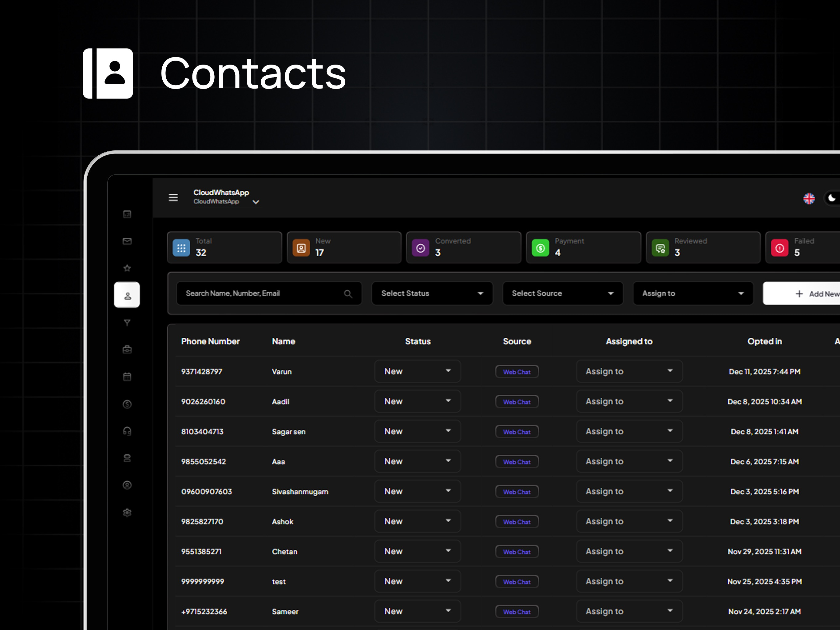Click phone number 9371428797
This screenshot has width=840, height=630.
click(202, 372)
